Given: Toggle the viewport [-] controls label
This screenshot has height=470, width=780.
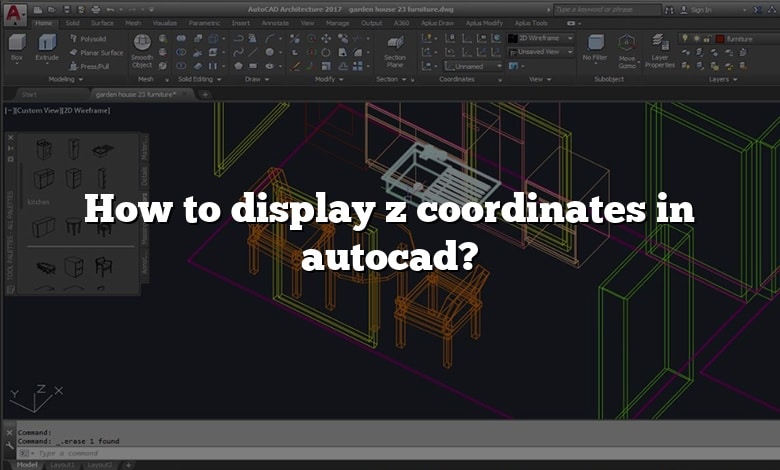Looking at the screenshot, I should [8, 110].
